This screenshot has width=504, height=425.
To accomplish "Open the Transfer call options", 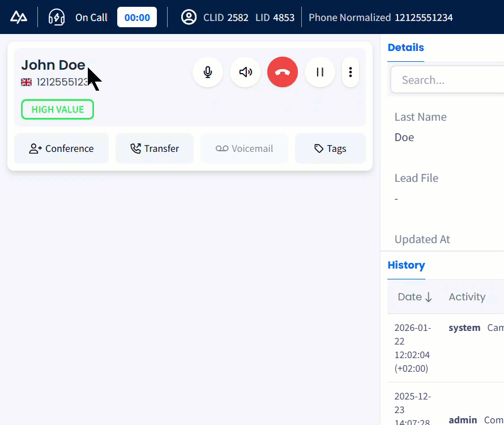I will 154,148.
